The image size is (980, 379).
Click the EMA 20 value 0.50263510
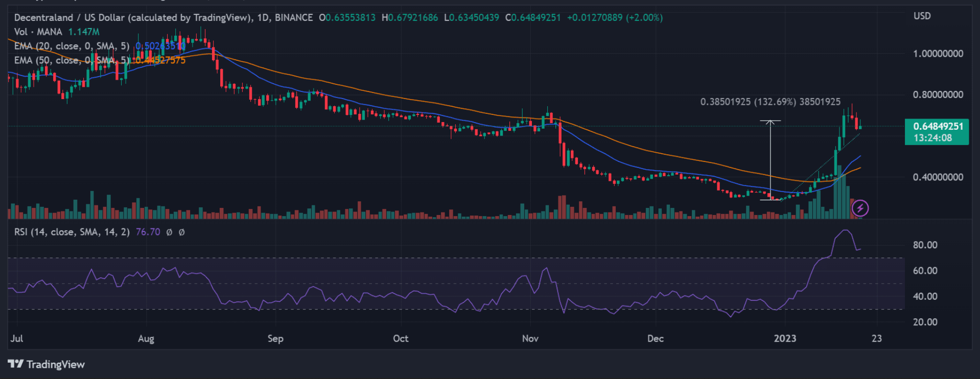pos(160,46)
